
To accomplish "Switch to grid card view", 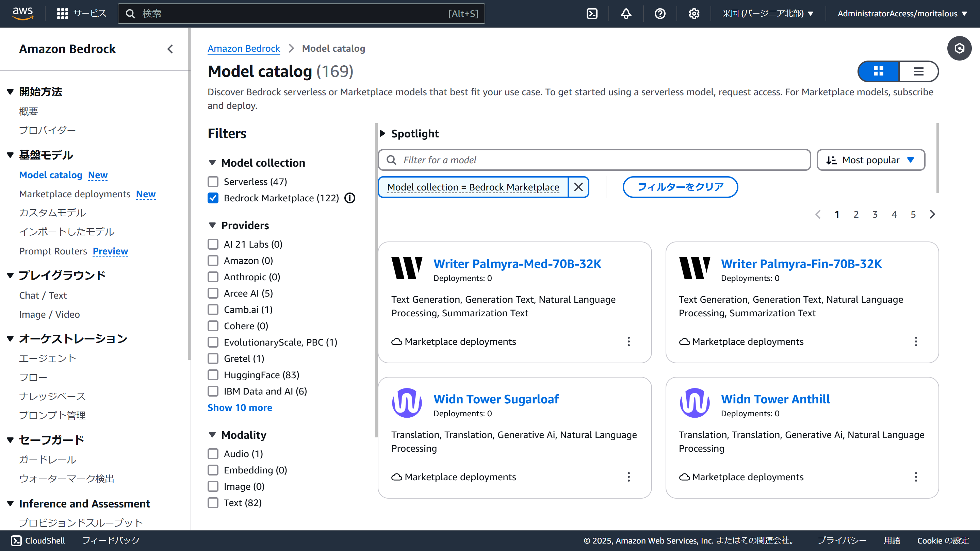I will 878,71.
